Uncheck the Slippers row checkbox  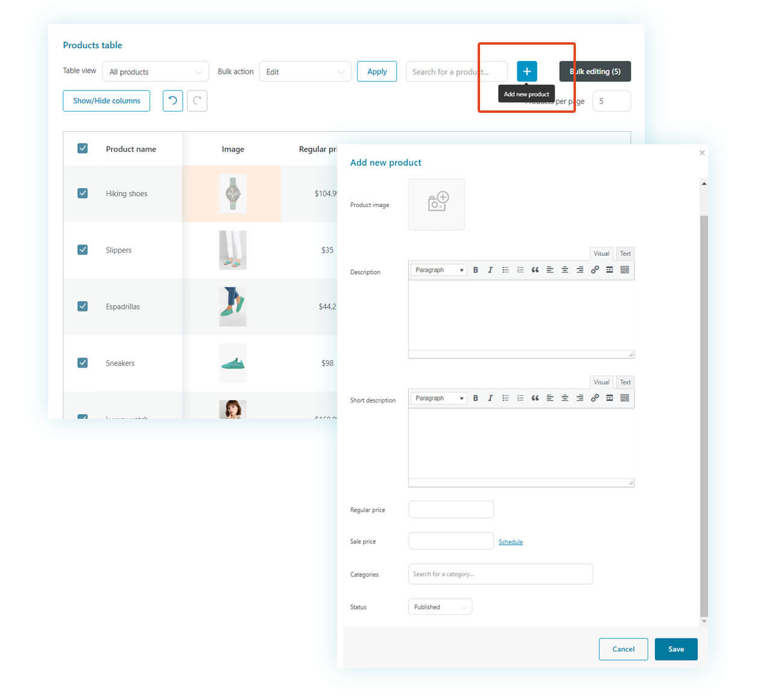coord(83,250)
